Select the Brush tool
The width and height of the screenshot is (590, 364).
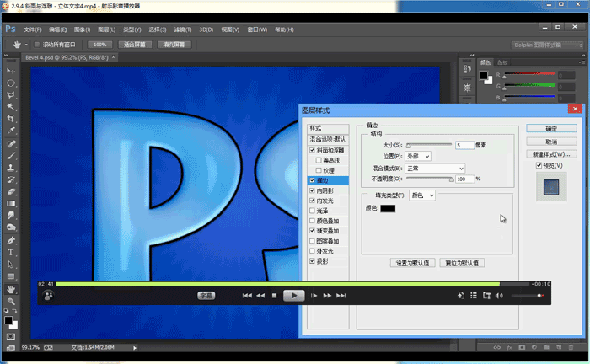point(10,156)
